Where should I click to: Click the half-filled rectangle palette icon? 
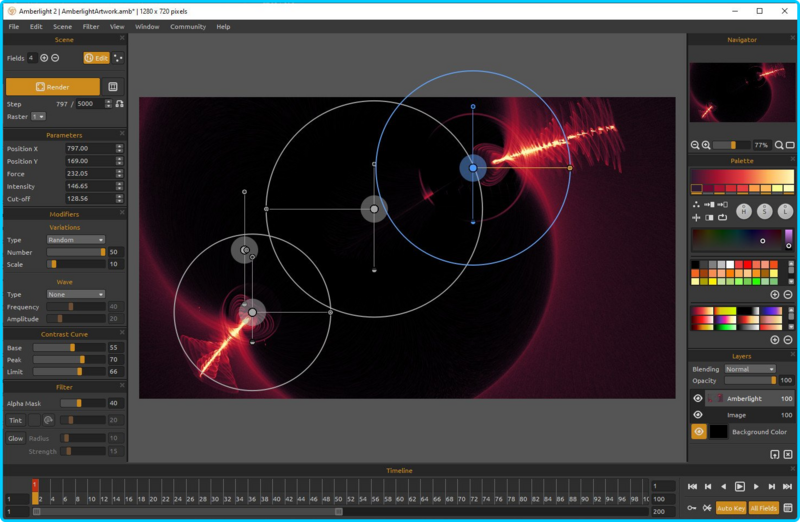click(709, 218)
